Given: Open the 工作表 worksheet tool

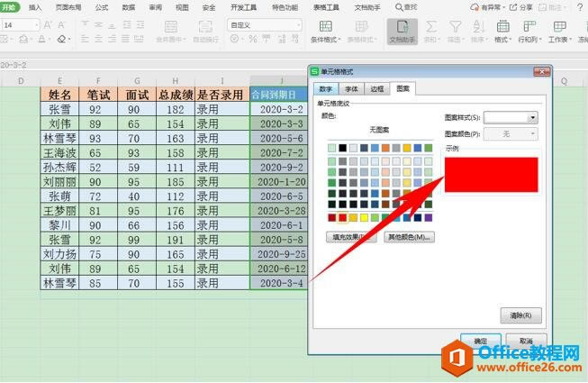Looking at the screenshot, I should (560, 32).
